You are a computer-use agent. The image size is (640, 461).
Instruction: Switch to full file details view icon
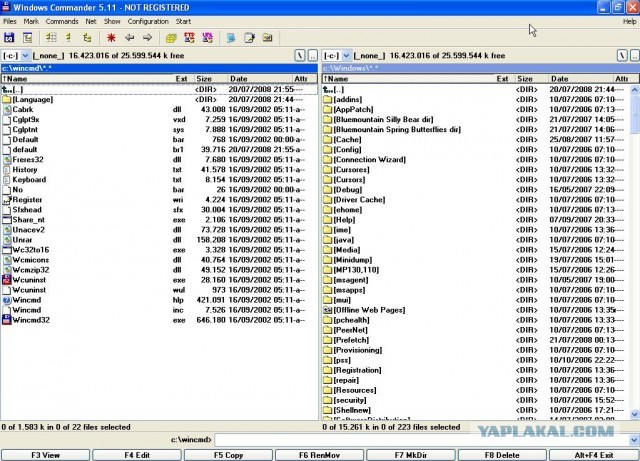(51, 38)
